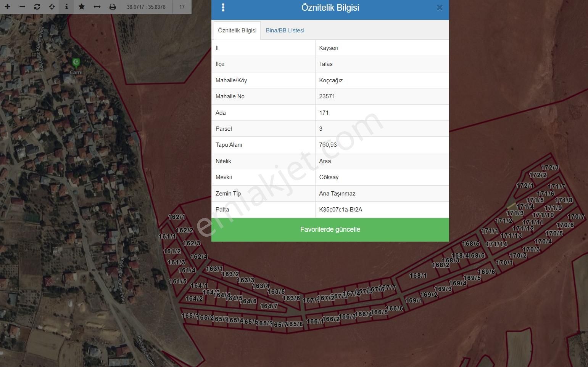Viewport: 588px width, 367px height.
Task: Click parcel 169/1 on the map
Action: point(414,300)
